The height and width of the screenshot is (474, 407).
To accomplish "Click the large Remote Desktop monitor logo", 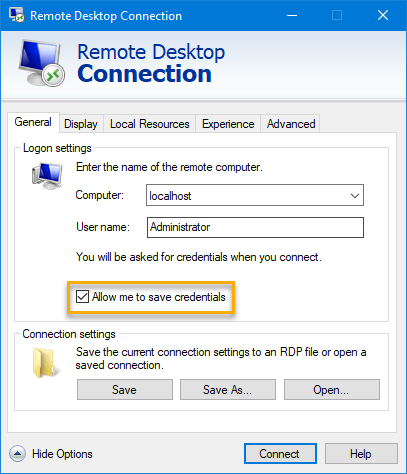I will (x=41, y=63).
